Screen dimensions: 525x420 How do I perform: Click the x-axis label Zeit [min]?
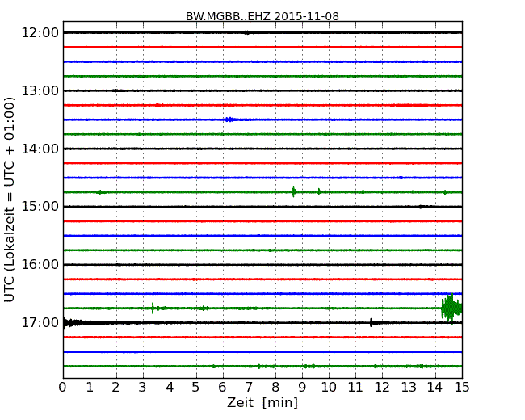pos(262,402)
